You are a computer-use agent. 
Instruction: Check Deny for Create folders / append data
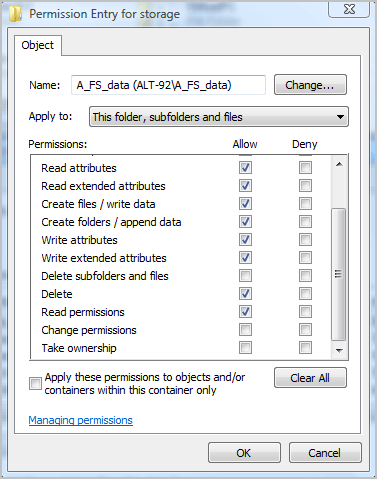(x=305, y=221)
